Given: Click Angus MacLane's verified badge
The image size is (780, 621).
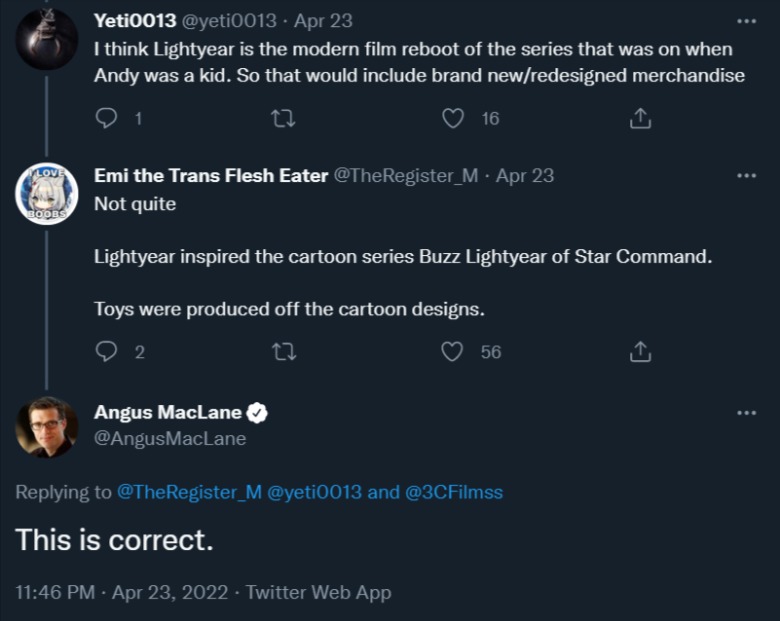Looking at the screenshot, I should click(257, 413).
